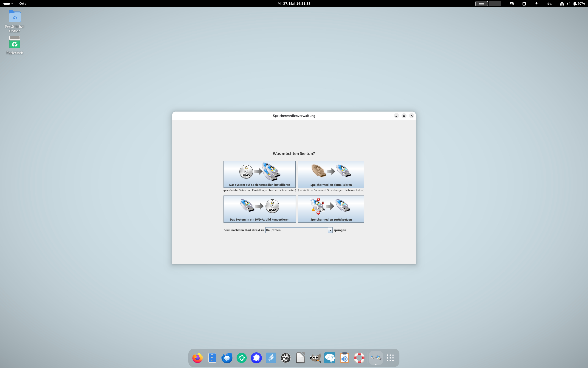Open the date and time calendar panel
The image size is (588, 368).
click(294, 4)
